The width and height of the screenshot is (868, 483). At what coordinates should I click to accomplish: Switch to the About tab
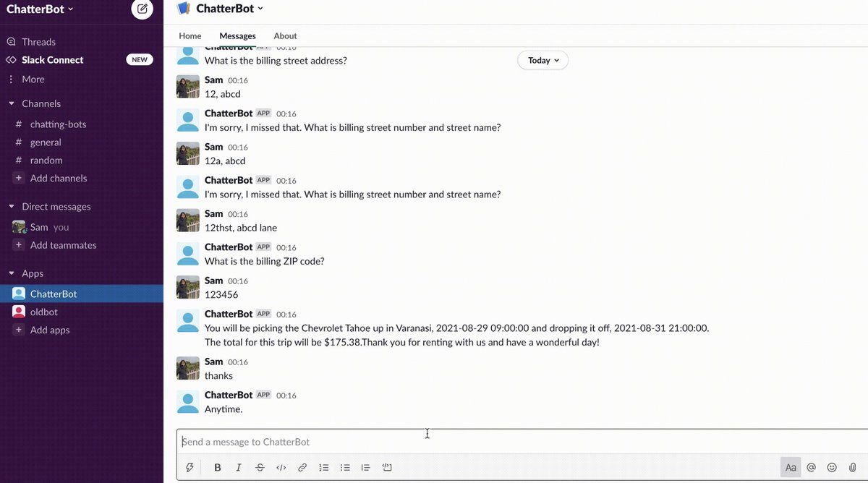[x=285, y=36]
